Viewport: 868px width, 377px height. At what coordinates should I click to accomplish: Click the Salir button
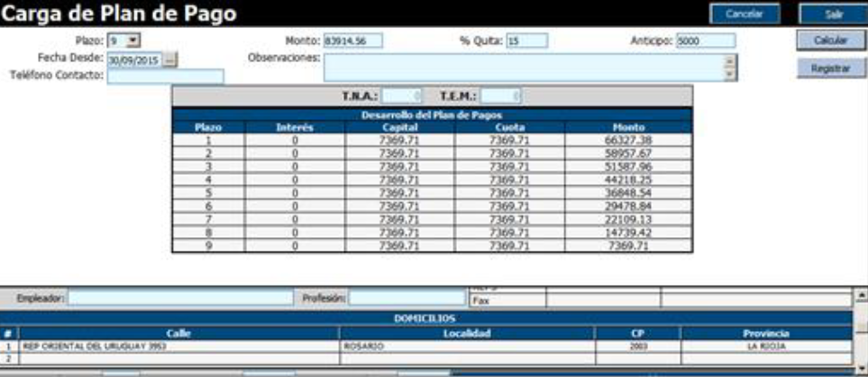832,14
